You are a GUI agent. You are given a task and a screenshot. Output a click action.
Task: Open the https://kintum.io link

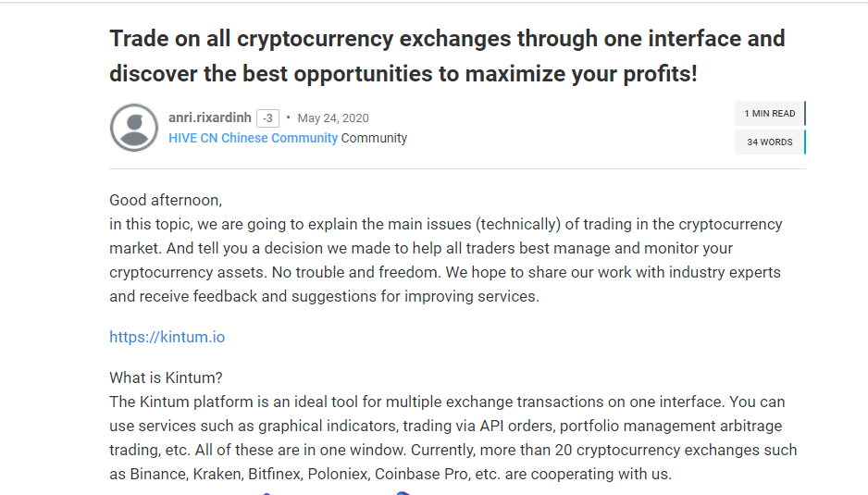[x=167, y=337]
